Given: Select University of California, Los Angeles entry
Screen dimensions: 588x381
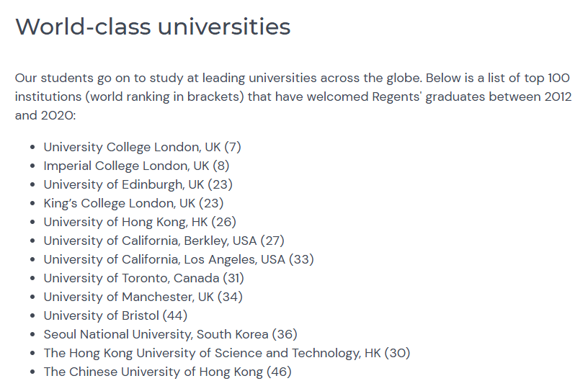Looking at the screenshot, I should pyautogui.click(x=179, y=259).
